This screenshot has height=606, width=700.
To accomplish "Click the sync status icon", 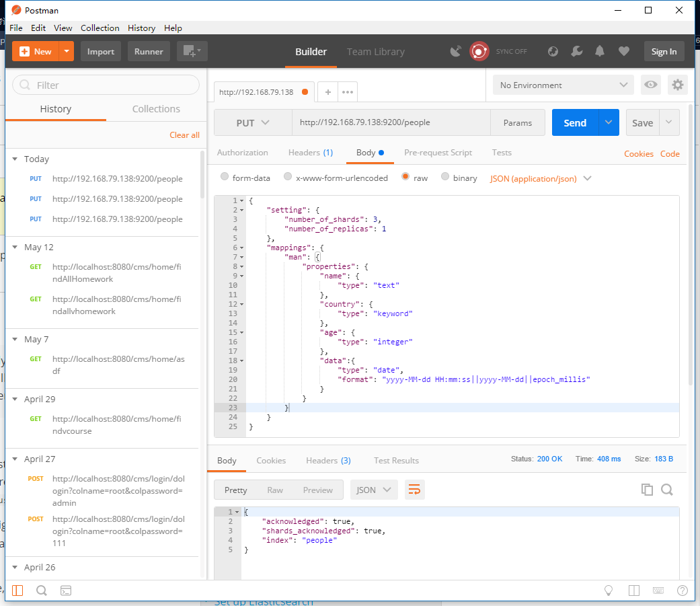I will point(479,52).
